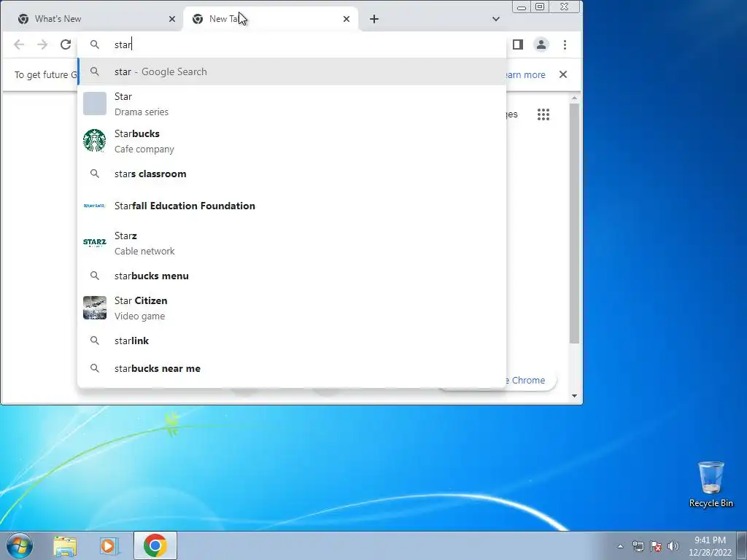The height and width of the screenshot is (560, 747).
Task: Pick the Star Drama series suggestion
Action: coord(292,104)
